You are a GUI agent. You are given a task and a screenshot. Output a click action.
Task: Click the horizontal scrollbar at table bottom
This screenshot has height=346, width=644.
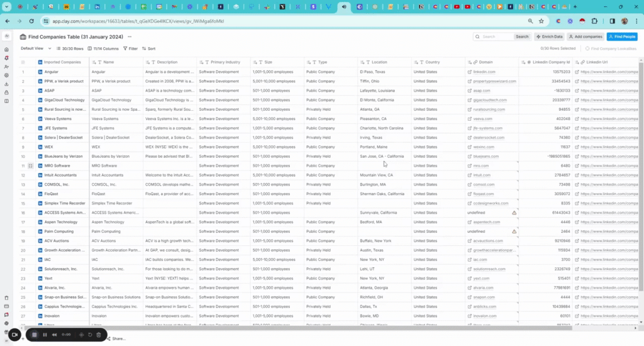pos(314,328)
